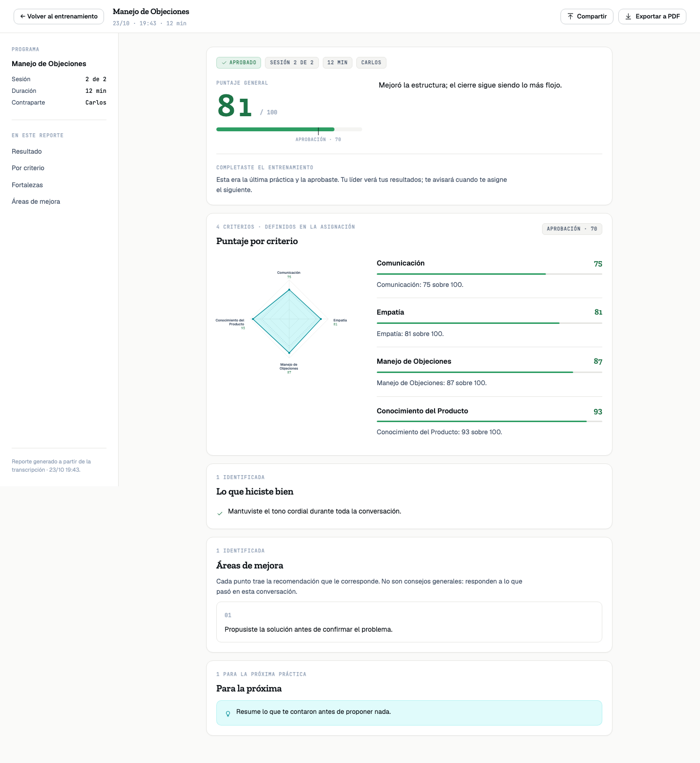Click the Conocimiento del Producto value 93
This screenshot has width=700, height=763.
coord(598,412)
